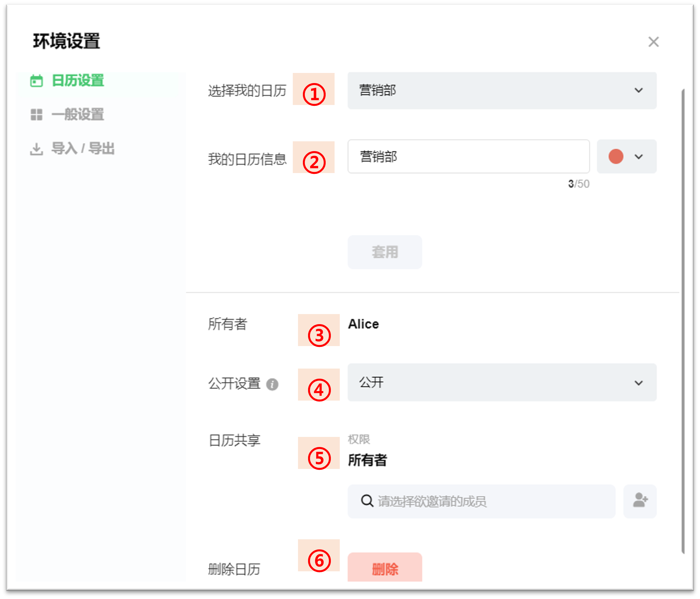Click the magnifier search icon
Viewport: 700px width, 599px height.
click(x=367, y=501)
